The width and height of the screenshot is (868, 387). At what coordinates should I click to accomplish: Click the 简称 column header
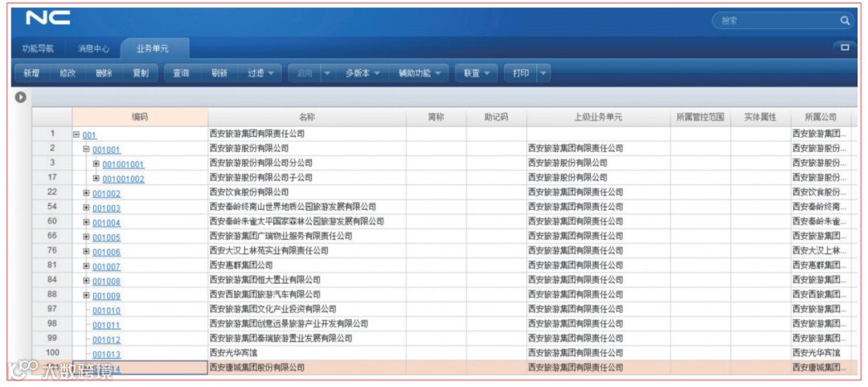point(436,117)
